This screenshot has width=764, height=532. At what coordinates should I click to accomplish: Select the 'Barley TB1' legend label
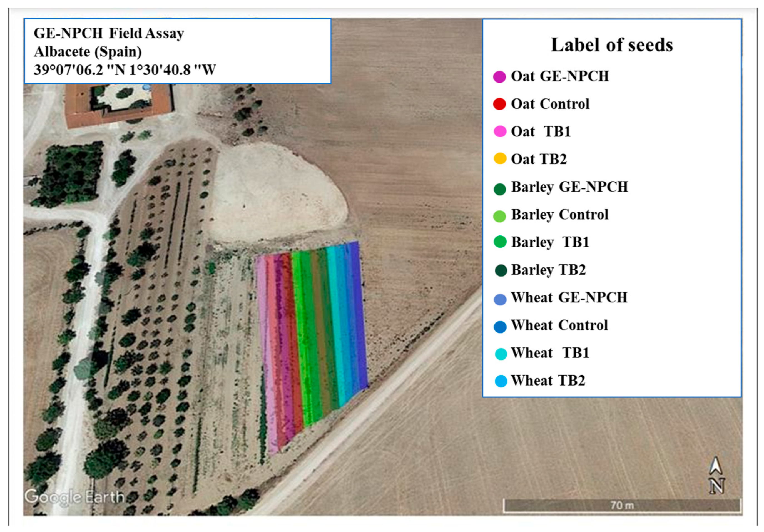tap(550, 243)
